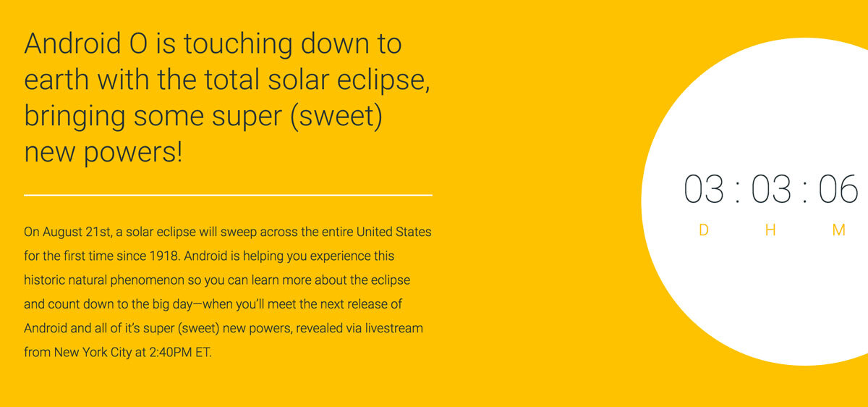
Task: Click the headline's "new powers!" line
Action: (103, 152)
